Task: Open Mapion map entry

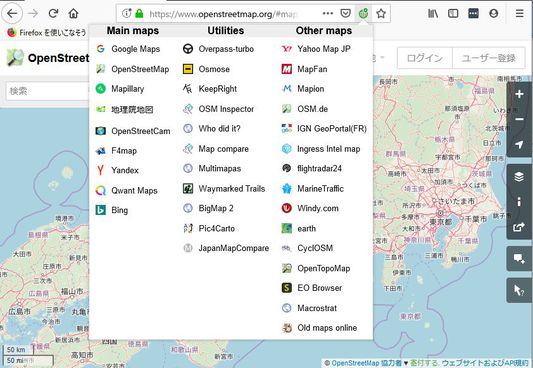Action: 303,89
